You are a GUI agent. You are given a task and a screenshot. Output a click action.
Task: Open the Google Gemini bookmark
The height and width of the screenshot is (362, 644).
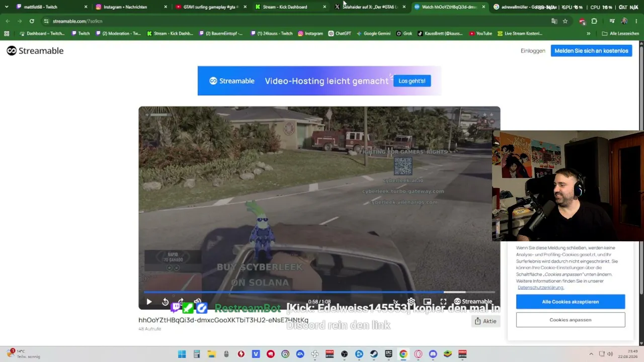(x=373, y=33)
